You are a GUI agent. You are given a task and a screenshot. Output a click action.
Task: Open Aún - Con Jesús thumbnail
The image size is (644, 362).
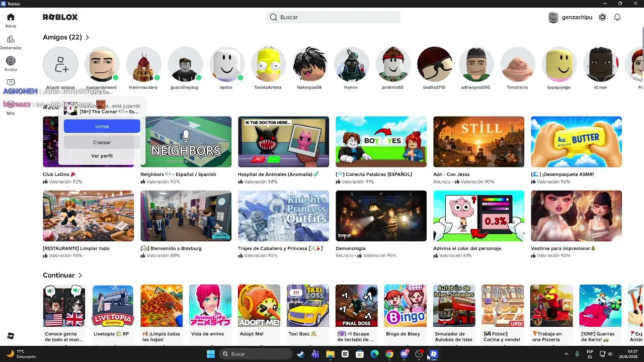478,142
